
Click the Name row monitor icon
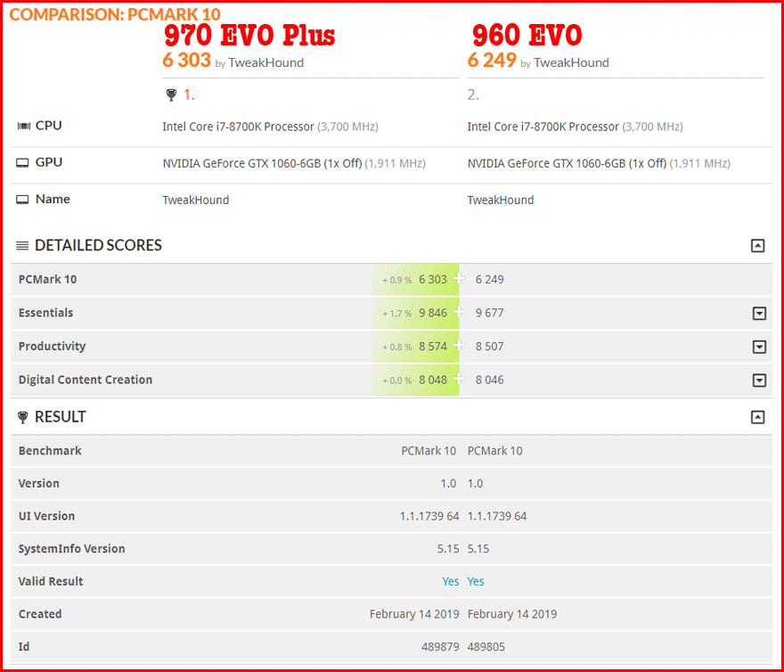pyautogui.click(x=22, y=200)
